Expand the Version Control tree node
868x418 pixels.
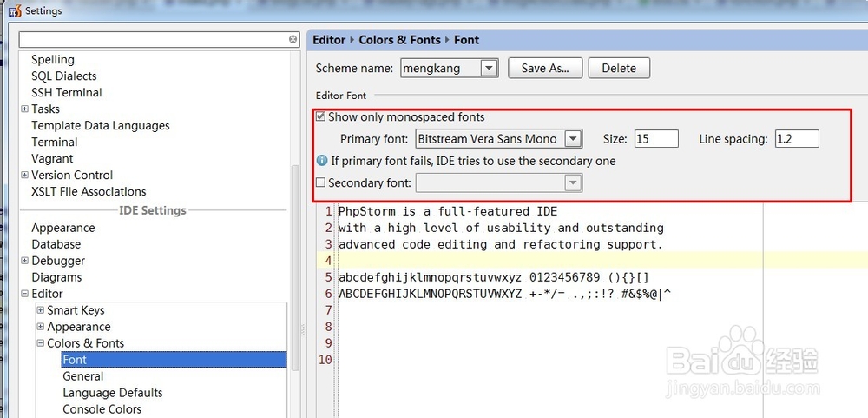[x=24, y=176]
